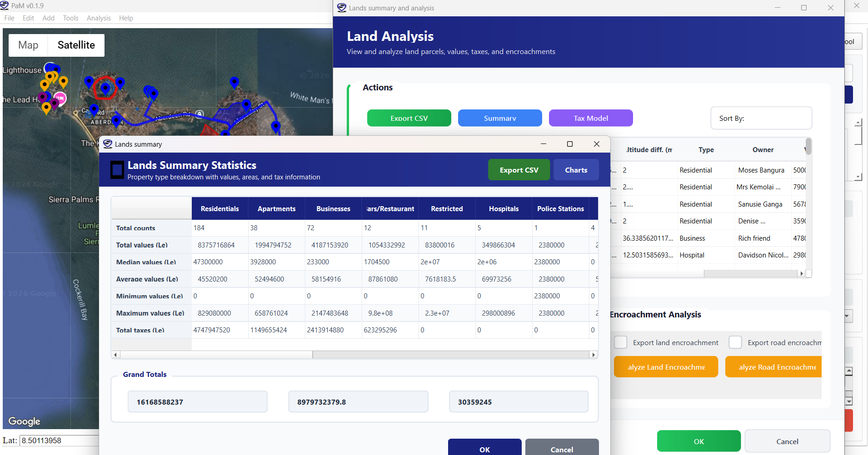This screenshot has width=868, height=455.
Task: Select the Hospitals column header
Action: coord(504,208)
